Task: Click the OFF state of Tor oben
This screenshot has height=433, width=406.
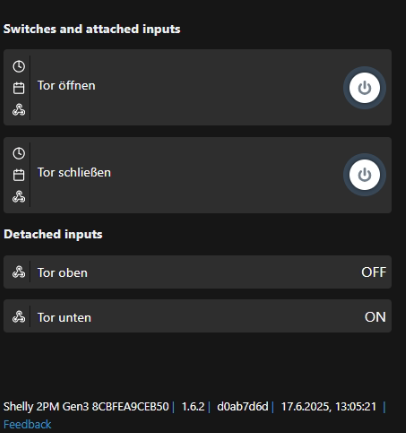Action: click(374, 272)
